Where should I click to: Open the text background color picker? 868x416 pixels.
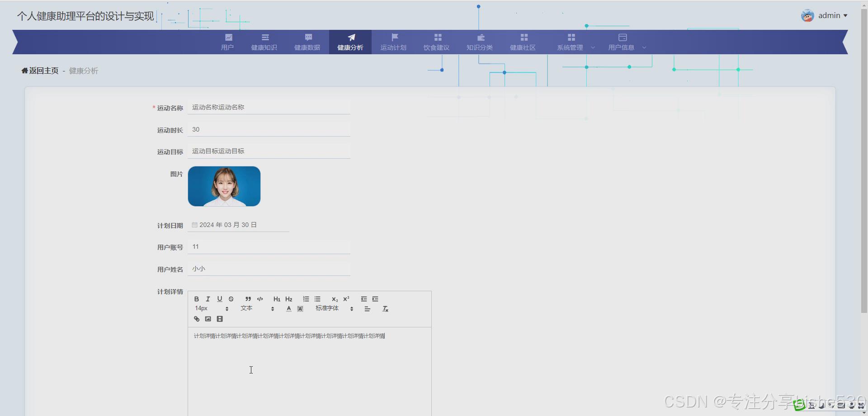point(300,309)
